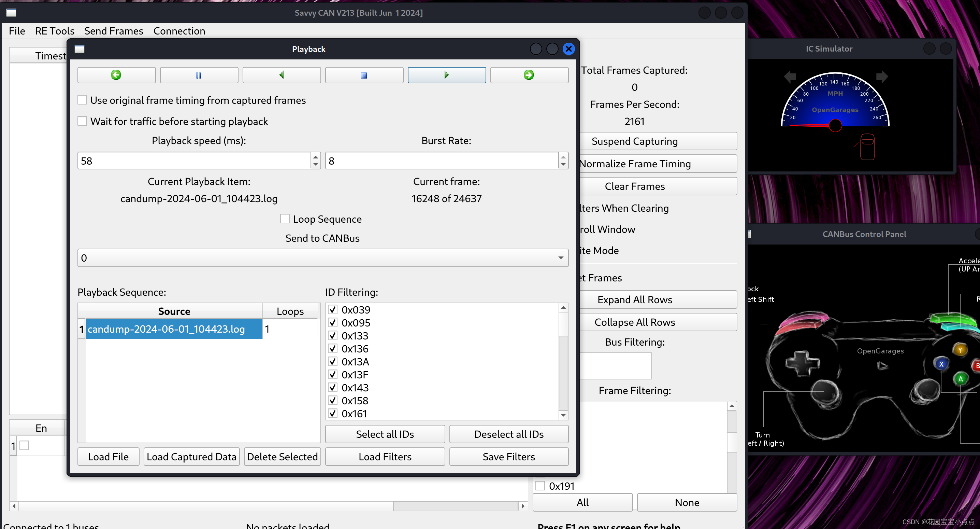Screen dimensions: 980x529
Task: Click right turn signal arrow in IC Simulator
Action: coord(882,76)
